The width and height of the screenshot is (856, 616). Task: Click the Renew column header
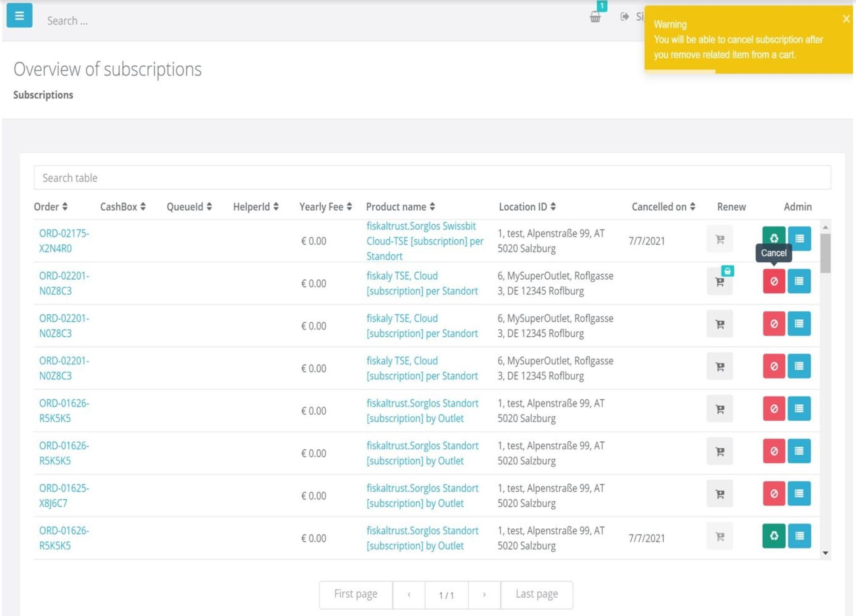coord(731,207)
